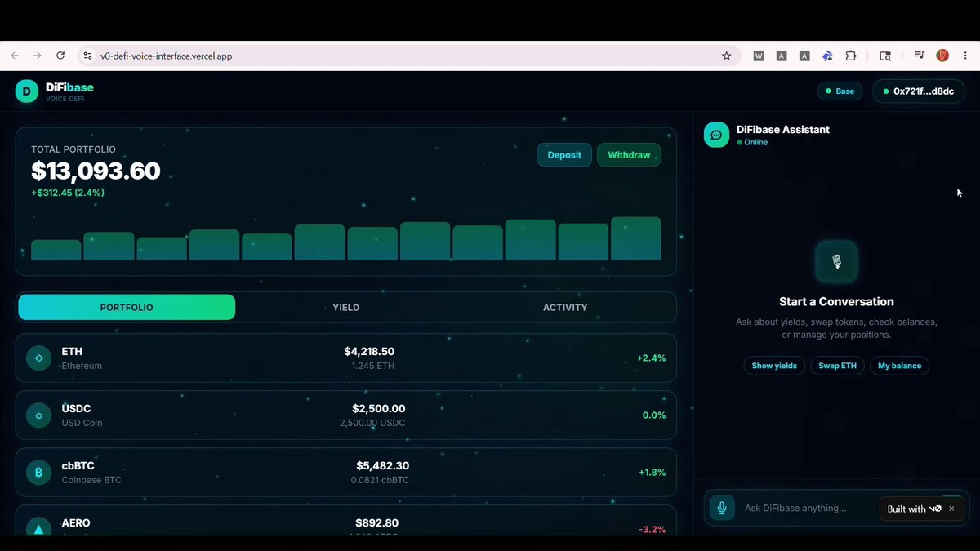Click the Online status indicator
Image resolution: width=980 pixels, height=551 pixels.
pos(752,142)
